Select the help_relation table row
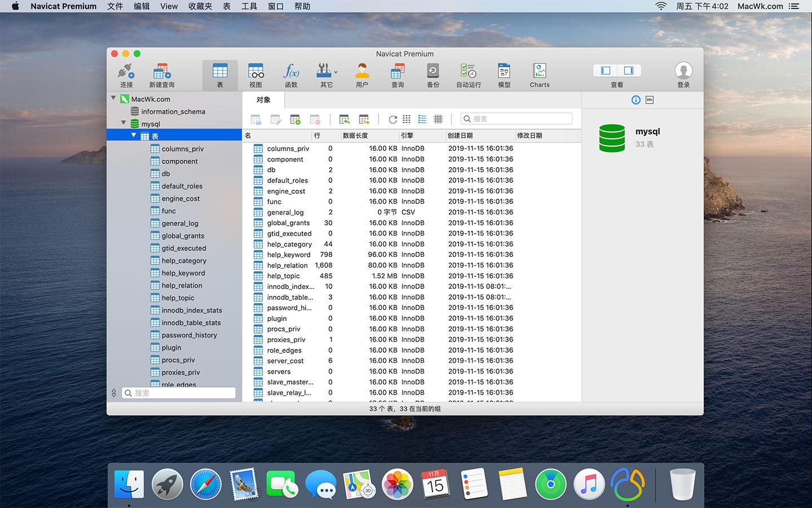Image resolution: width=812 pixels, height=508 pixels. tap(412, 265)
